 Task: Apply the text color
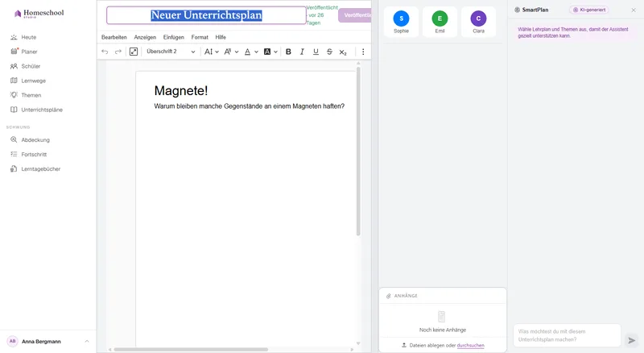click(x=247, y=52)
